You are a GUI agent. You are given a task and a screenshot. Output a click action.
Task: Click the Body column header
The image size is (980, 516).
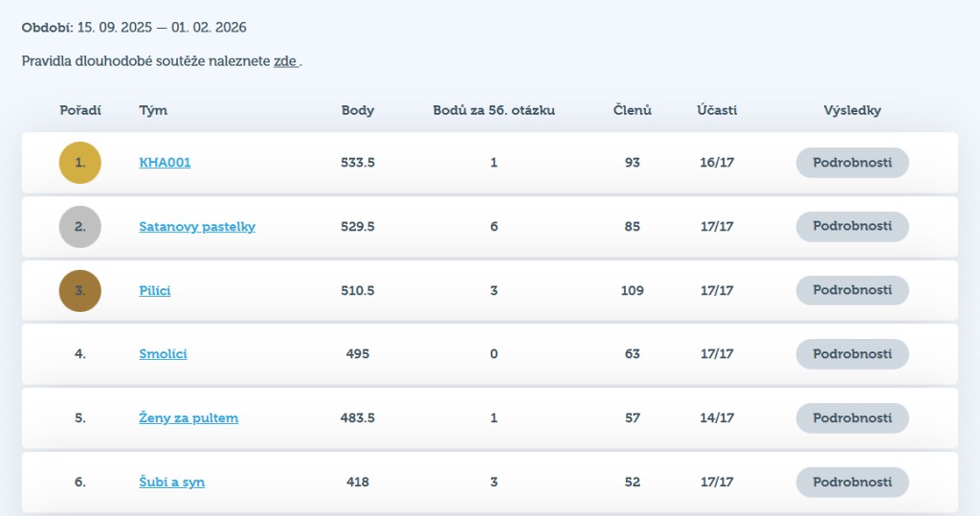click(357, 110)
